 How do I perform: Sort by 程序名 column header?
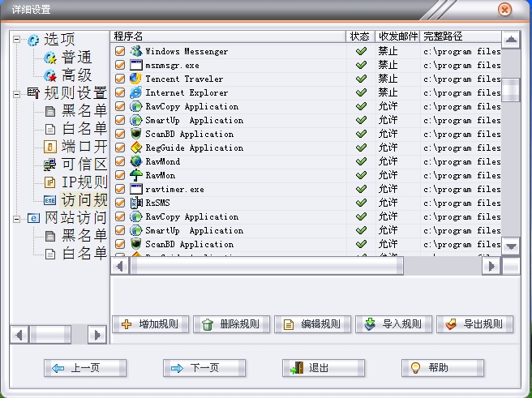click(x=228, y=36)
